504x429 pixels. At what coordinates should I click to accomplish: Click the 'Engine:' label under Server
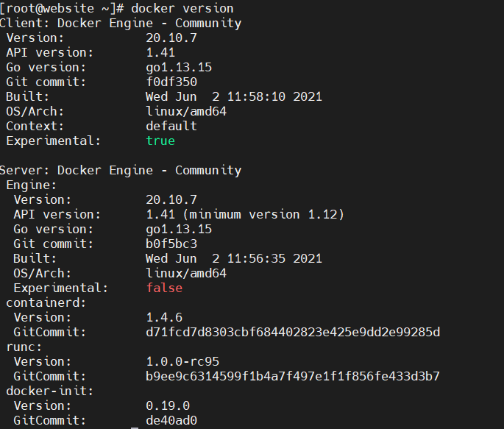pyautogui.click(x=31, y=185)
